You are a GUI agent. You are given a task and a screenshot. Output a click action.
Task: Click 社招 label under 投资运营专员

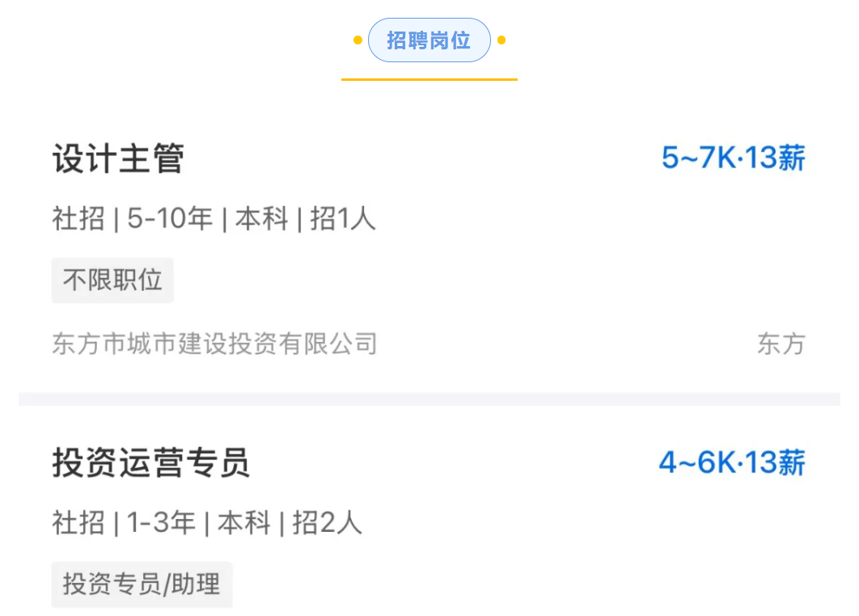(x=78, y=523)
